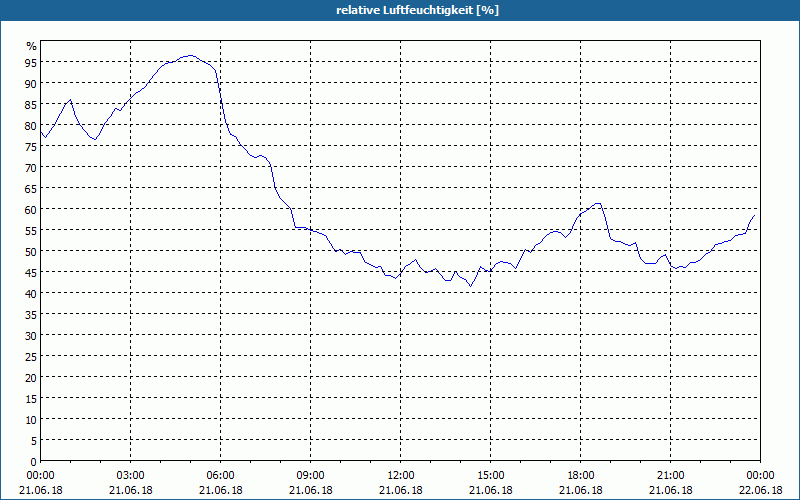Screen dimensions: 800x500
Task: Select the 10 y-axis label
Action: 31,419
